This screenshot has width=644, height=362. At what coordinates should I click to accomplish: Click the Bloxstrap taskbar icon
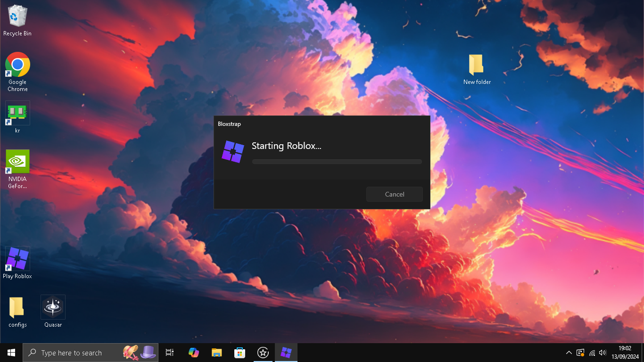pos(286,353)
